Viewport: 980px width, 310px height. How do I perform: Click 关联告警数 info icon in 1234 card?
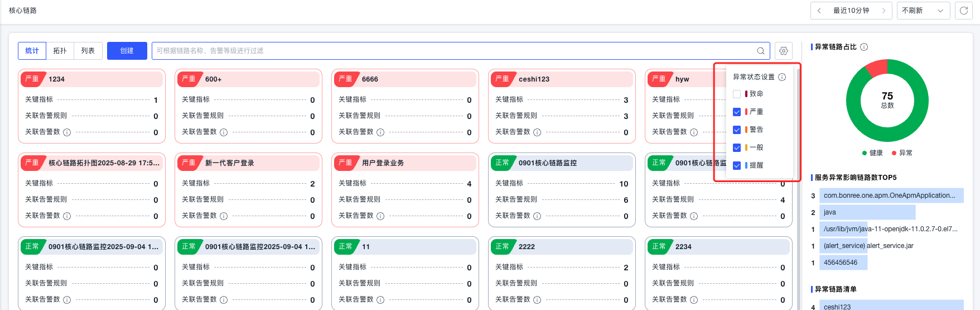tap(67, 132)
